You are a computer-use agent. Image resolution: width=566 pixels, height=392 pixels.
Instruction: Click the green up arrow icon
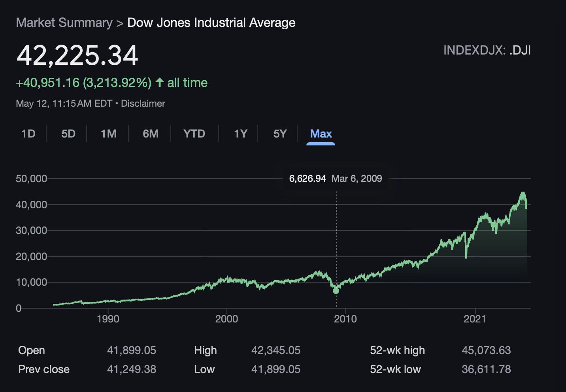click(159, 82)
